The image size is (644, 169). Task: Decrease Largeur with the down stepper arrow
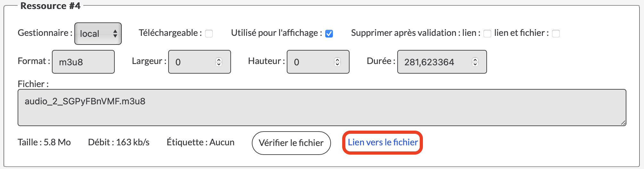[x=219, y=64]
